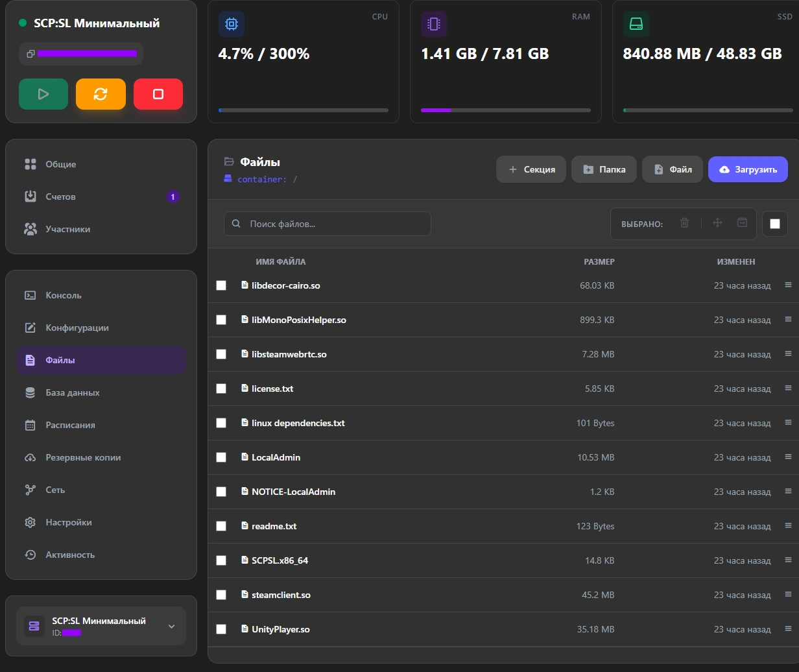
Task: Open the Общие menu item
Action: click(x=101, y=164)
